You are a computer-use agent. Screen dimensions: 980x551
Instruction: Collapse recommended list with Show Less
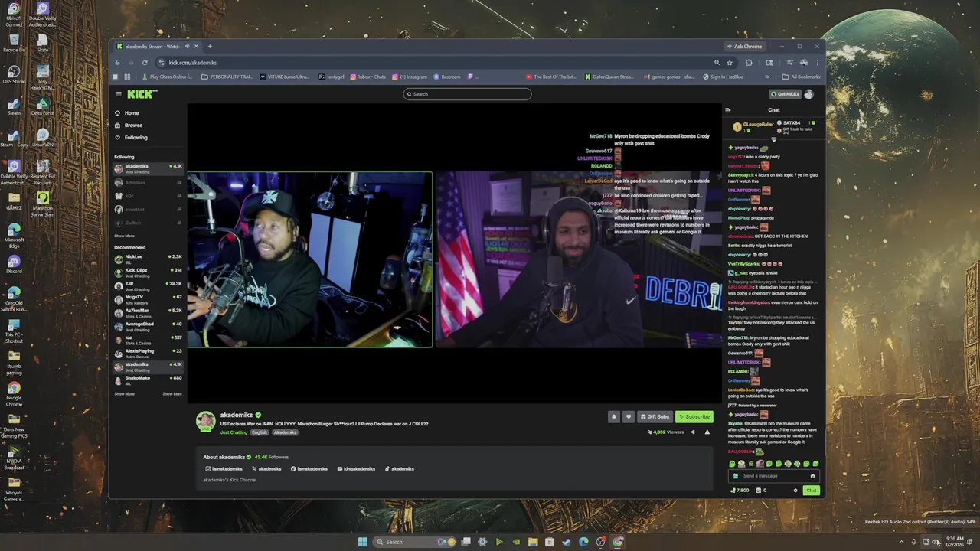pos(172,394)
